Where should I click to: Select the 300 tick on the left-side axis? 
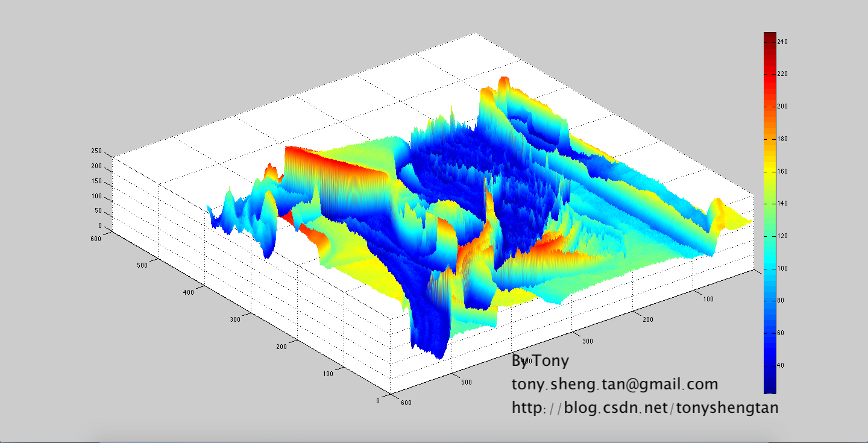click(235, 319)
